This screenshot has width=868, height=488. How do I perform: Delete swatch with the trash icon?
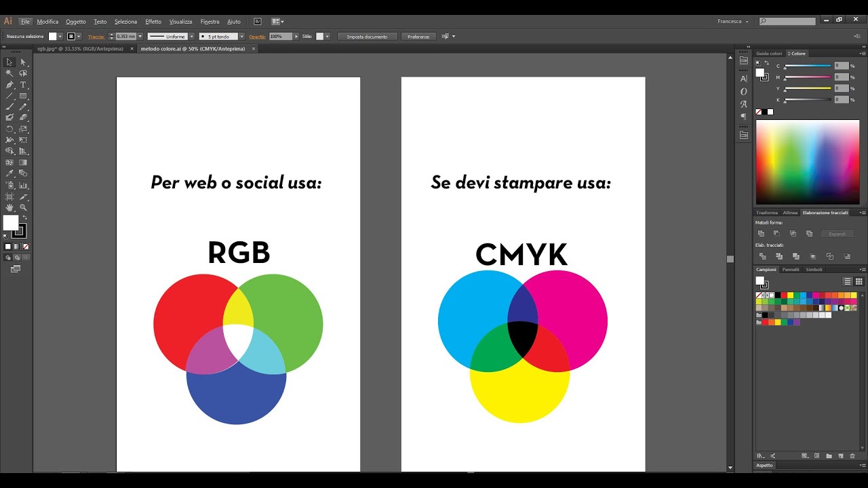851,456
